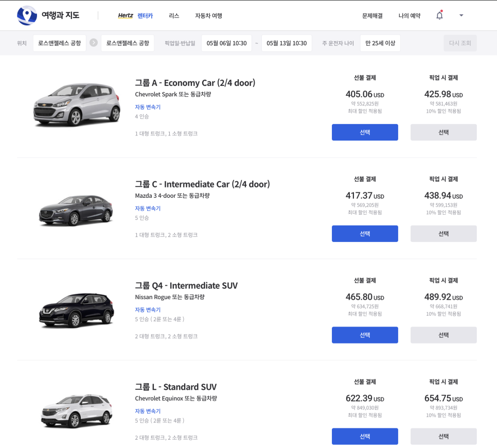Open the notification bell icon
497x448 pixels.
pyautogui.click(x=439, y=15)
